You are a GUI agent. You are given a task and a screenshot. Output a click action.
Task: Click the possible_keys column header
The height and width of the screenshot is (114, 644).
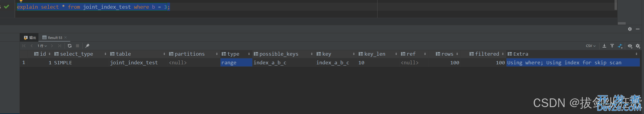(279, 54)
